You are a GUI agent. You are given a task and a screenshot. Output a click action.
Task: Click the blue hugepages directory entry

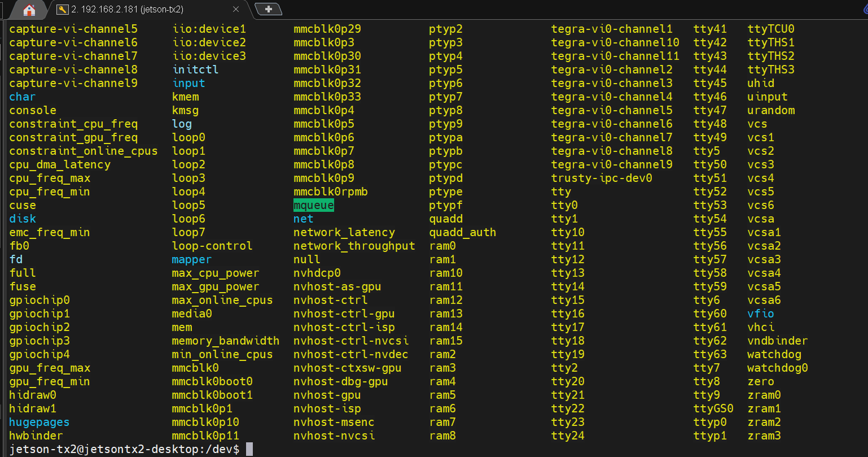(40, 422)
